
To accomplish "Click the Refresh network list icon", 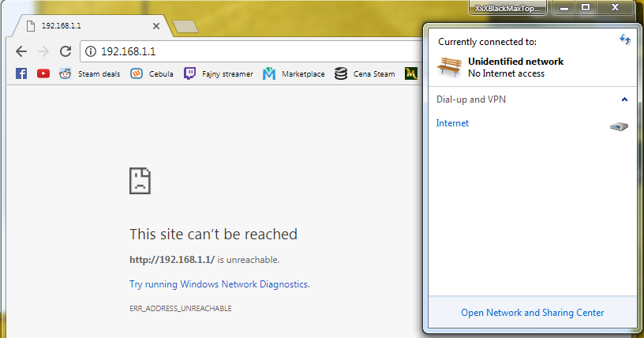I will tap(625, 39).
